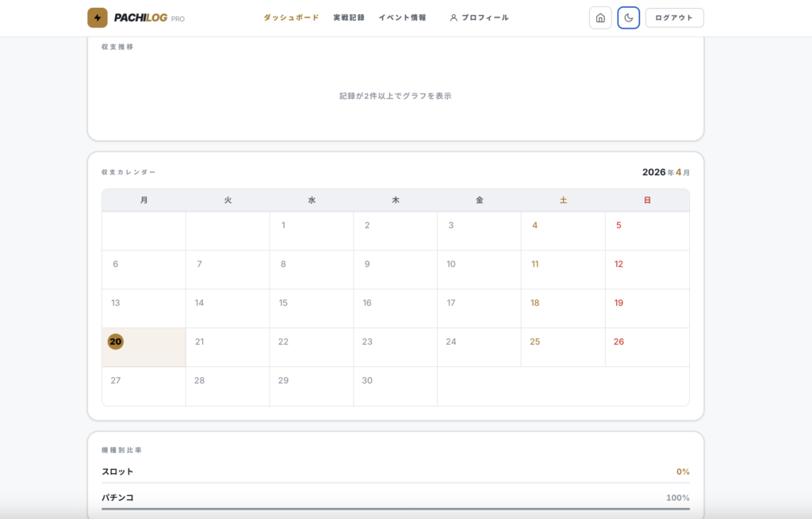Viewport: 812px width, 519px height.
Task: Click the PACHILOG PRO brand text
Action: tap(149, 17)
